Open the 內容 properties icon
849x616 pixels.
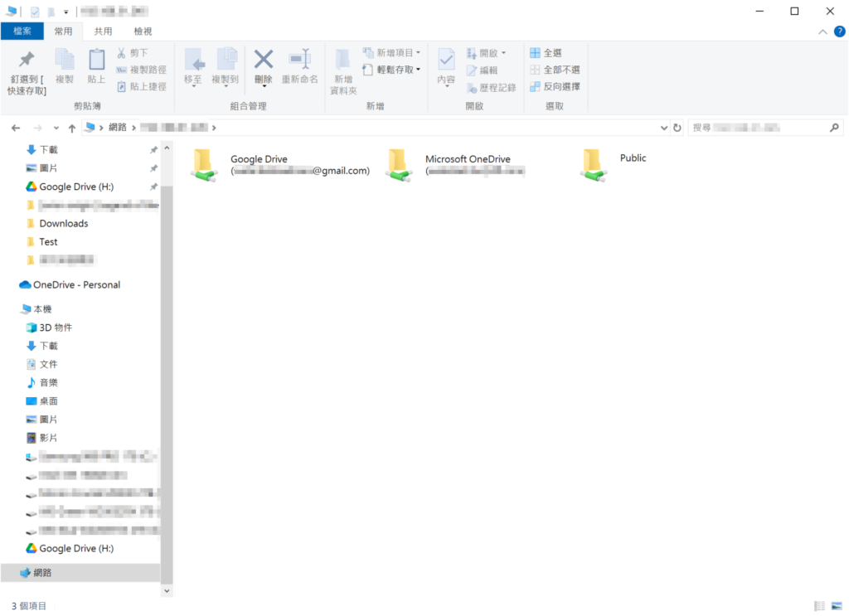[446, 60]
